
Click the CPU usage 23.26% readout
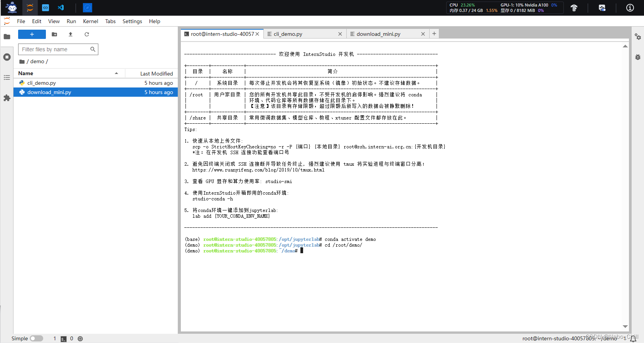pyautogui.click(x=462, y=5)
